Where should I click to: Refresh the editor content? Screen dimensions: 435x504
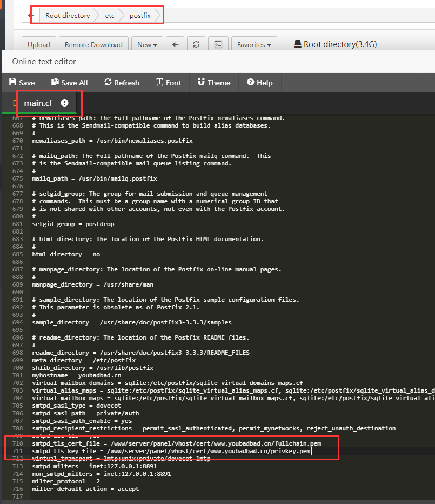point(122,83)
